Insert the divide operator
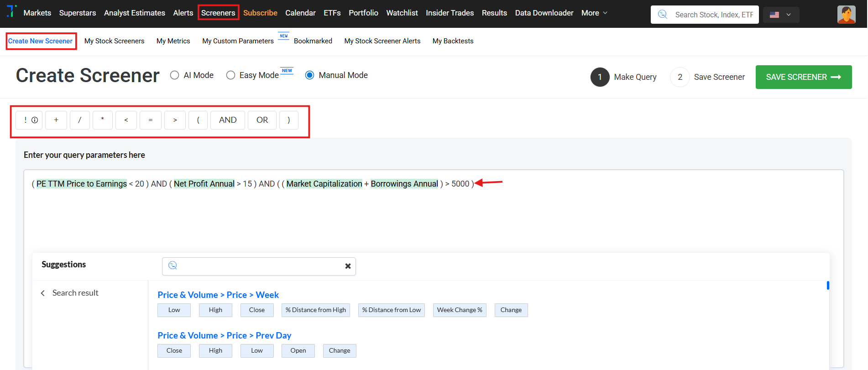Viewport: 868px width, 370px height. (x=80, y=120)
